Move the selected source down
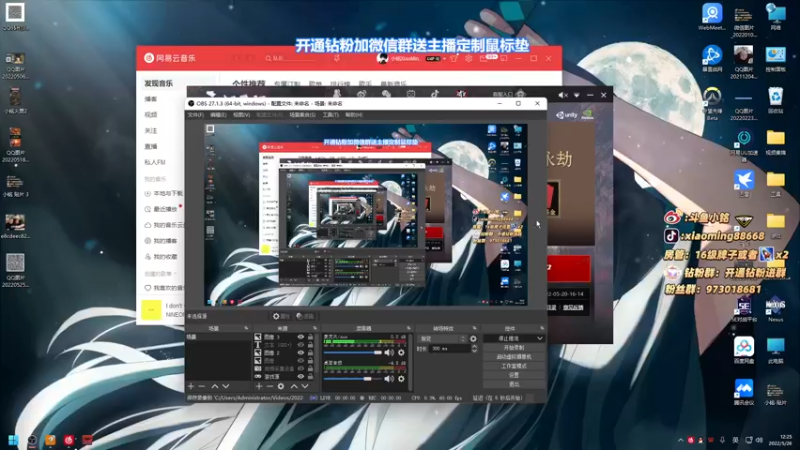 point(305,386)
